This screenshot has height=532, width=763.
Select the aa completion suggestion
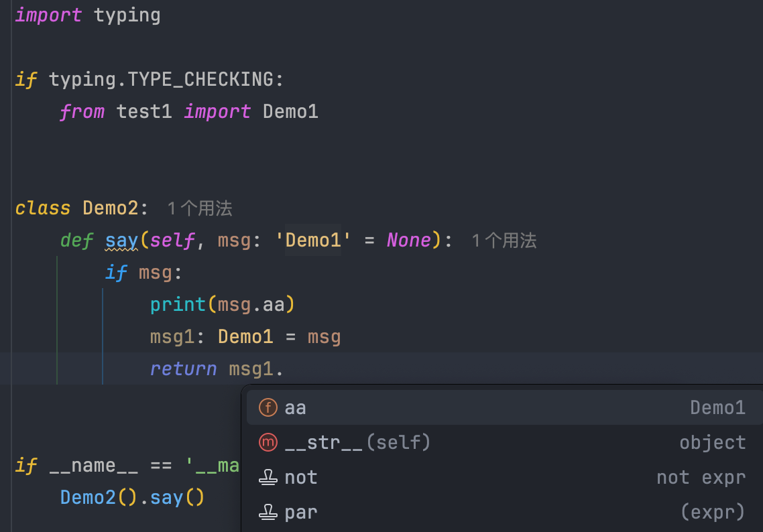tap(296, 407)
